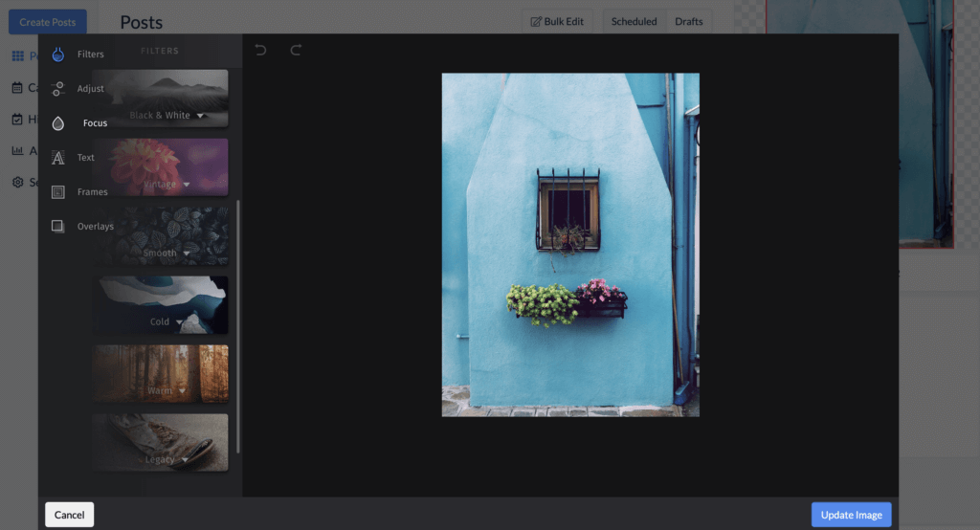
Task: Open the Scheduled tab in background
Action: click(x=634, y=22)
